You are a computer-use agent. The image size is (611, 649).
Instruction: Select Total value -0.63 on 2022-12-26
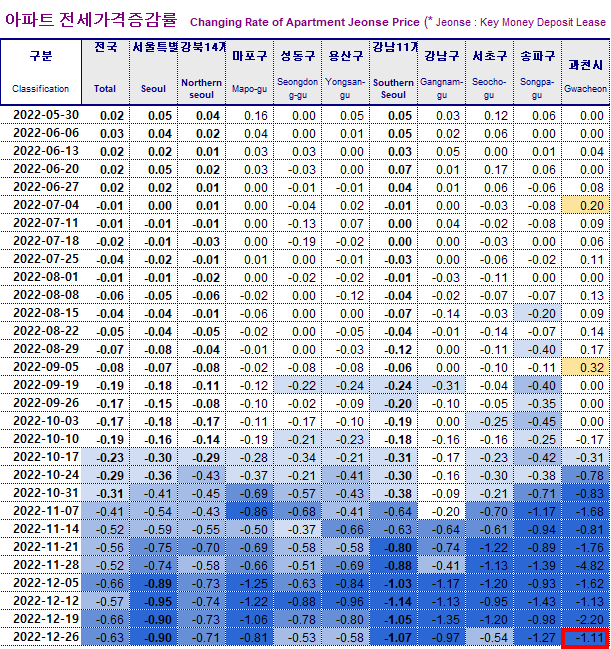tap(106, 638)
